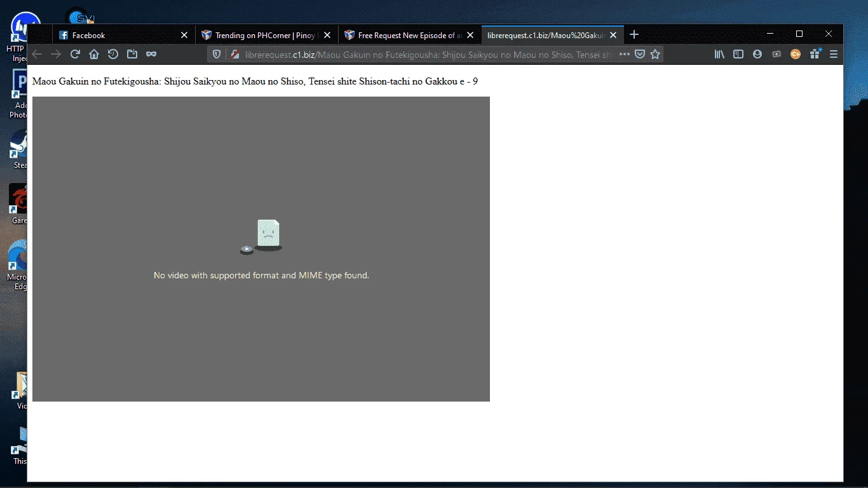Open Library toolbar icon
This screenshot has width=868, height=488.
(x=719, y=55)
